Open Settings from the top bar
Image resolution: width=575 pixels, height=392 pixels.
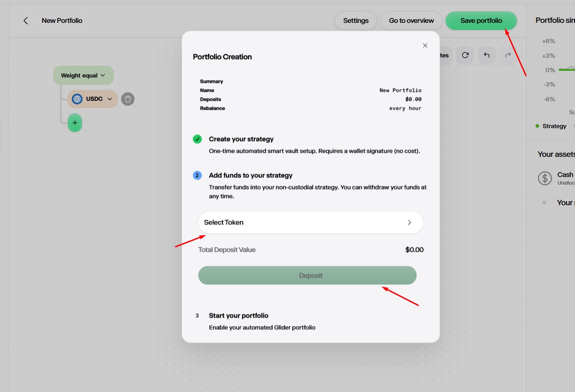pyautogui.click(x=356, y=21)
